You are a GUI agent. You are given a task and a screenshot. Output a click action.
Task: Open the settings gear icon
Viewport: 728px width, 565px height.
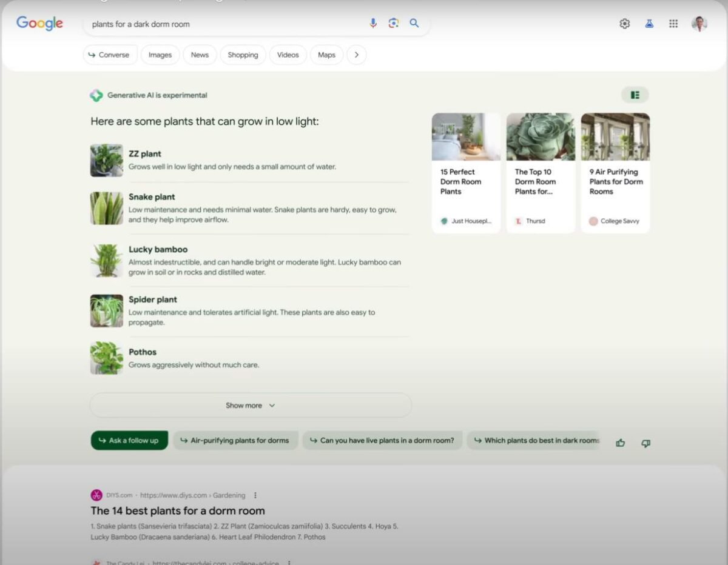tap(625, 24)
